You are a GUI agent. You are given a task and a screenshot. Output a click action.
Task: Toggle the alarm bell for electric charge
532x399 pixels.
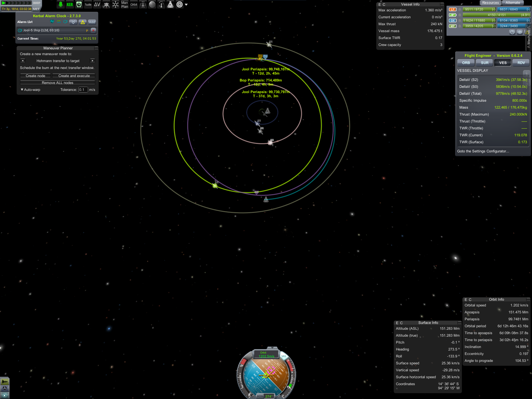click(x=460, y=15)
